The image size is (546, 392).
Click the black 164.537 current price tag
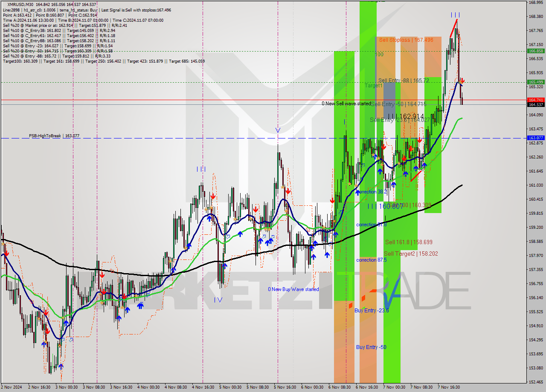pyautogui.click(x=536, y=104)
